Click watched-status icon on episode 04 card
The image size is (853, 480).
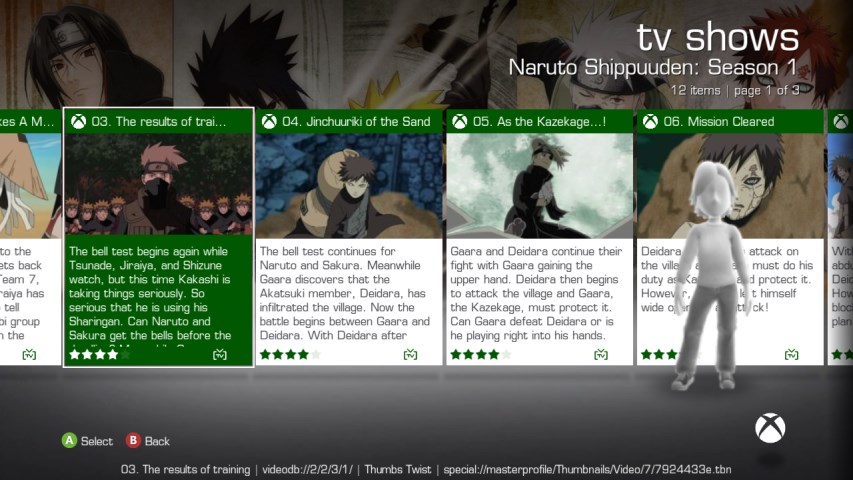(x=410, y=355)
